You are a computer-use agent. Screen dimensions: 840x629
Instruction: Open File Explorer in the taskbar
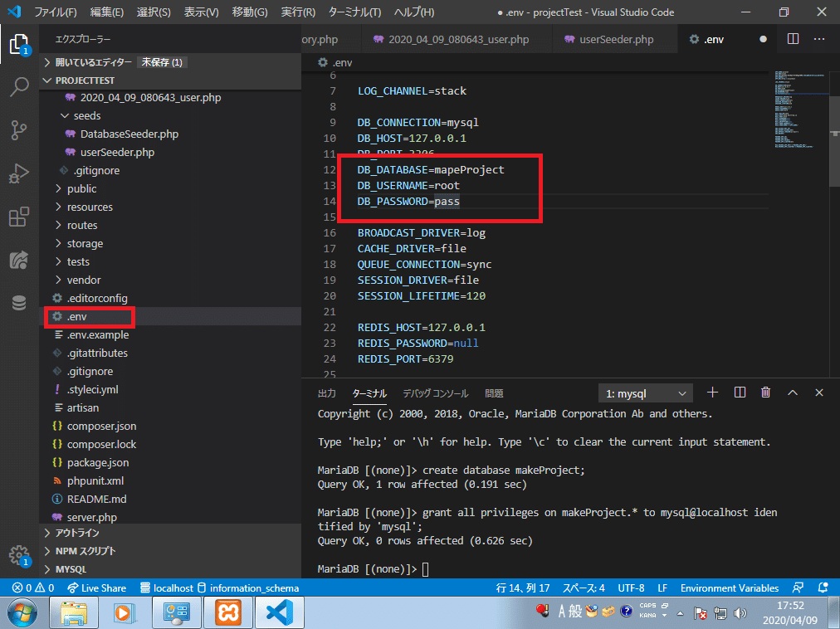click(x=74, y=612)
